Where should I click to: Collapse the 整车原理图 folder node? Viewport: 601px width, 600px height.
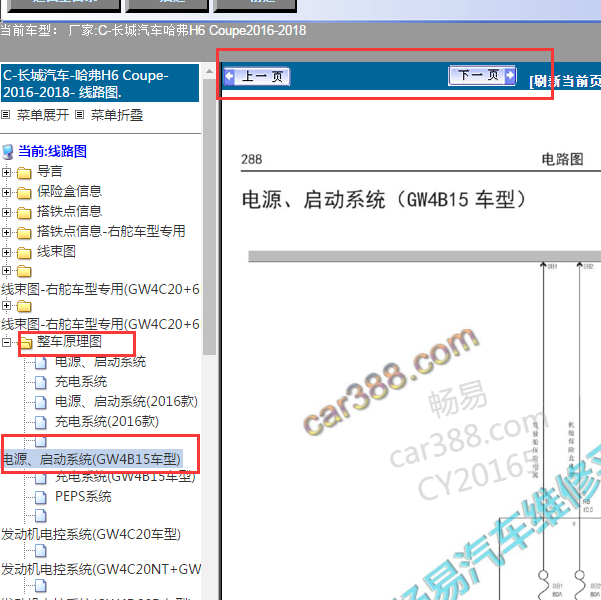[x=6, y=342]
